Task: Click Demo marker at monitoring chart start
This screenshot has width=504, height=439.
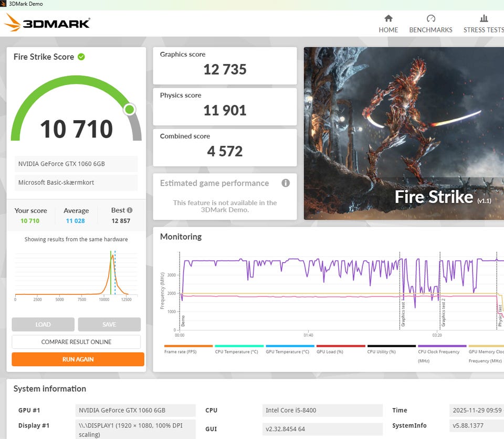Action: tap(183, 321)
